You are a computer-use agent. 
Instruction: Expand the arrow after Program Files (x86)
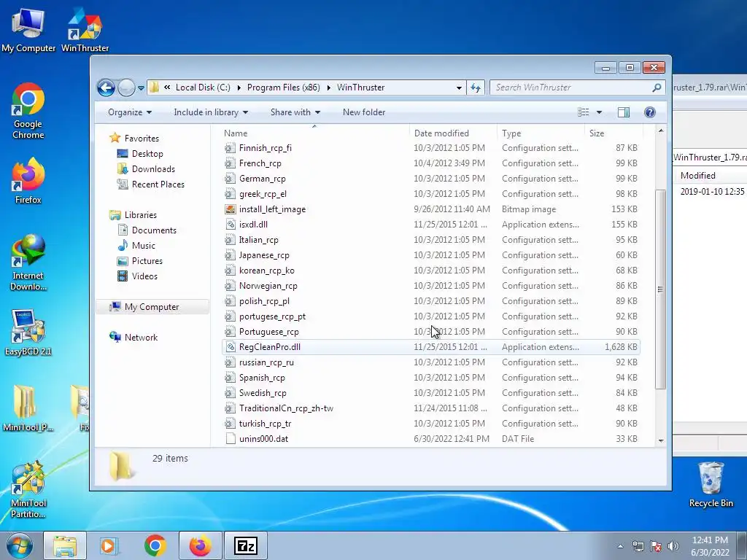[328, 87]
